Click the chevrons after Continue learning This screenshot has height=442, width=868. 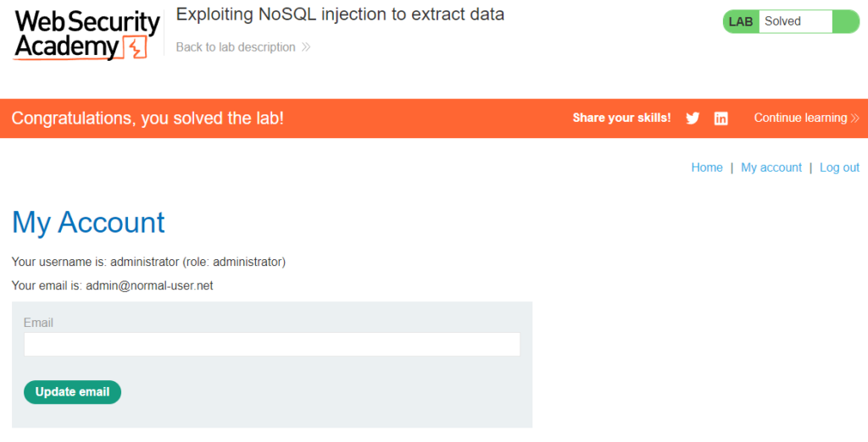(854, 118)
